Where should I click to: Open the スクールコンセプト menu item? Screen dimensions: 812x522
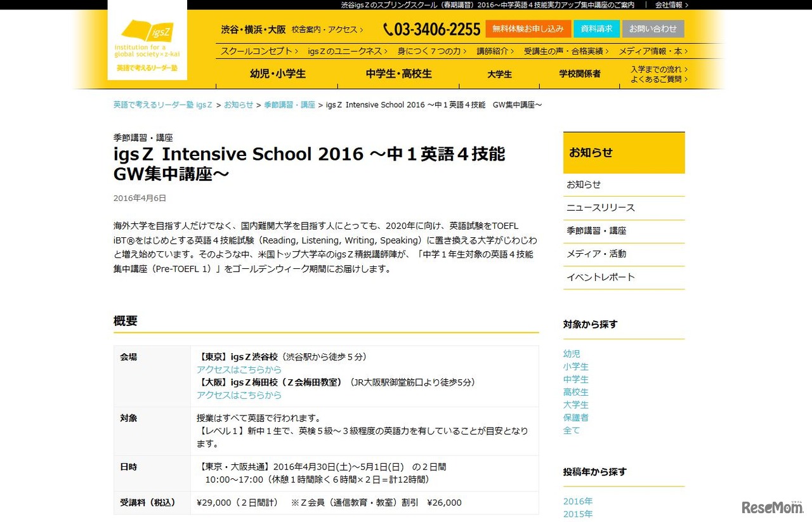click(260, 51)
